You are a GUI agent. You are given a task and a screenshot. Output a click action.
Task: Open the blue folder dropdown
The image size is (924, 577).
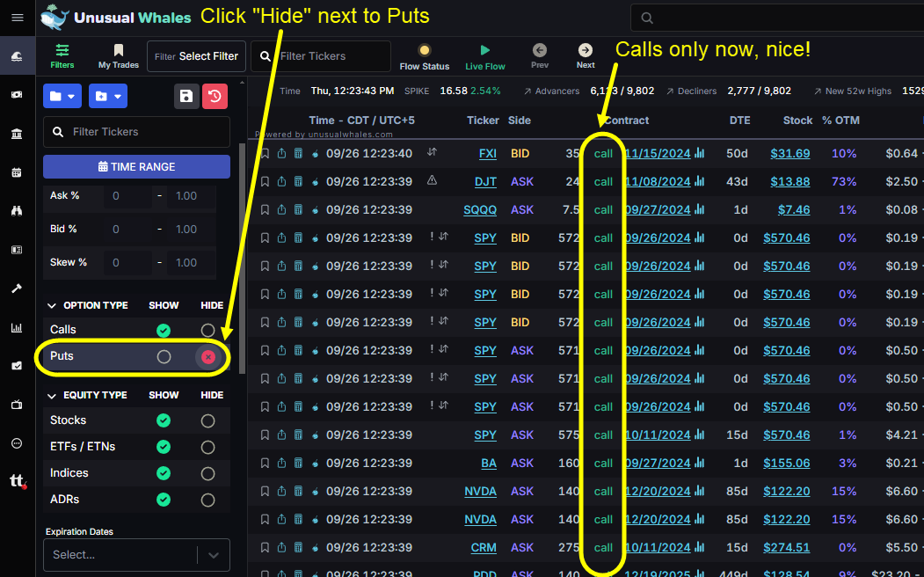(62, 96)
